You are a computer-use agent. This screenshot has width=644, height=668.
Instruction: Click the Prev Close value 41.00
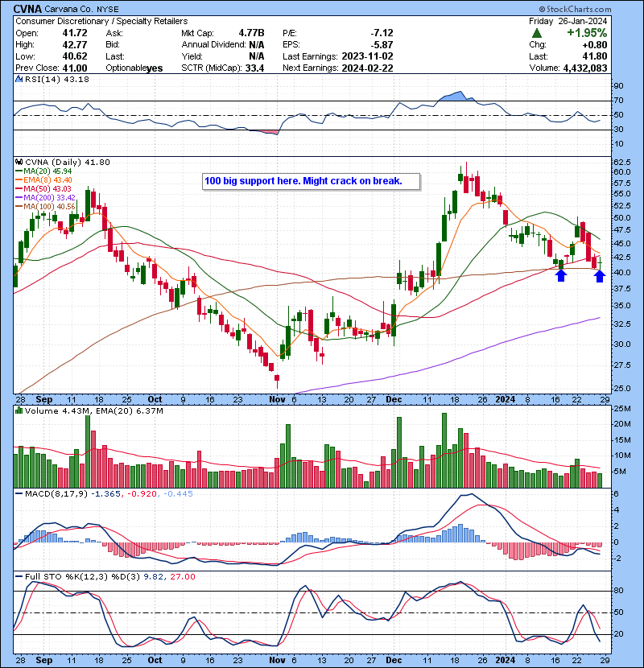point(75,68)
